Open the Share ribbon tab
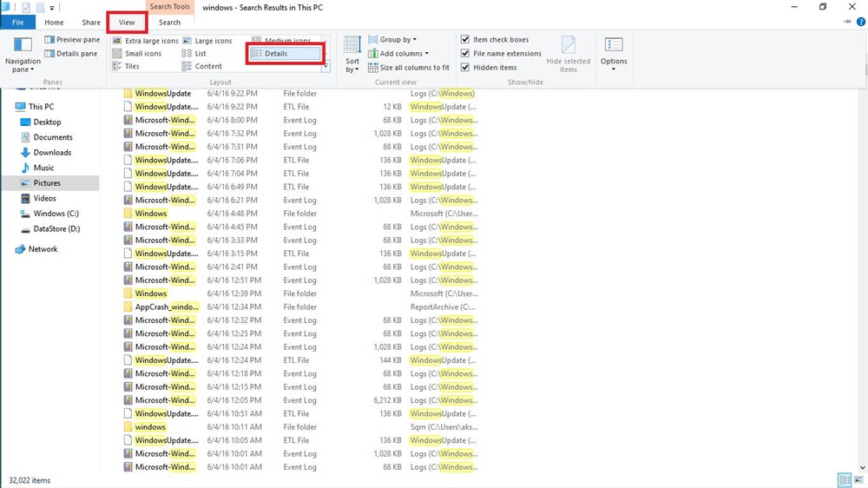 (x=91, y=23)
